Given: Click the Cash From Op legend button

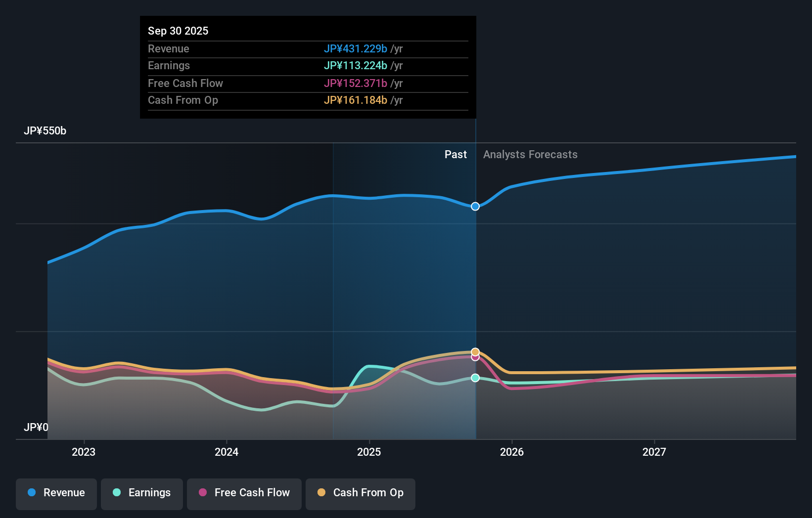Looking at the screenshot, I should pos(361,493).
